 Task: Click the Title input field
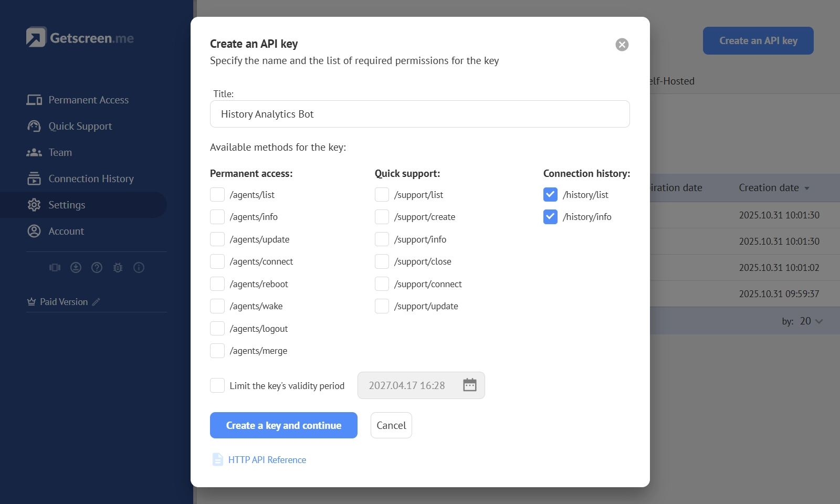[x=419, y=114]
